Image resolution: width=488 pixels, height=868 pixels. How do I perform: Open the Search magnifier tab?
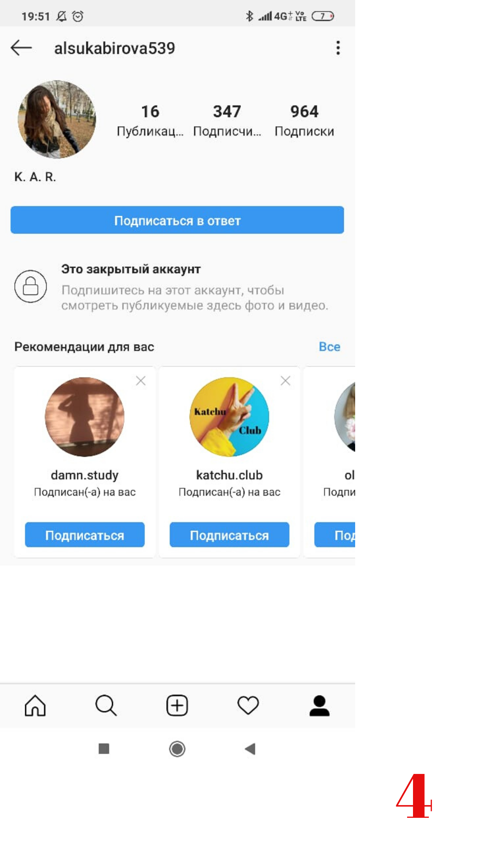pos(106,705)
